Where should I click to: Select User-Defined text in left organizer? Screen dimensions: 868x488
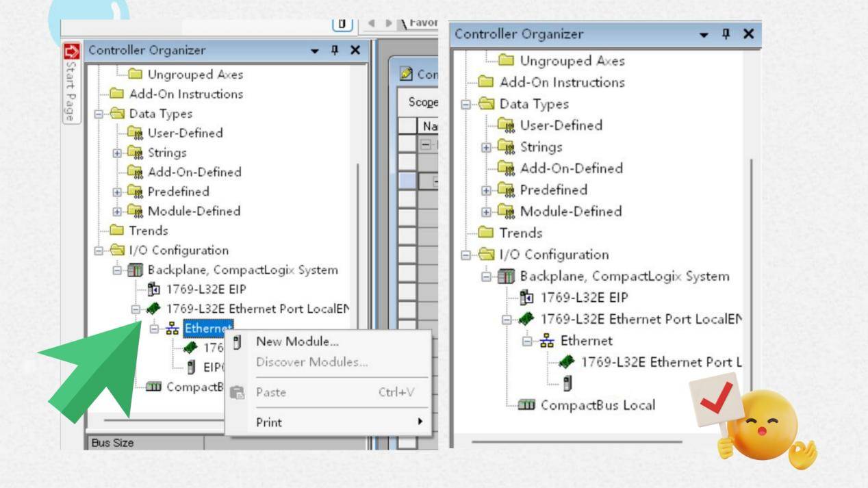186,133
